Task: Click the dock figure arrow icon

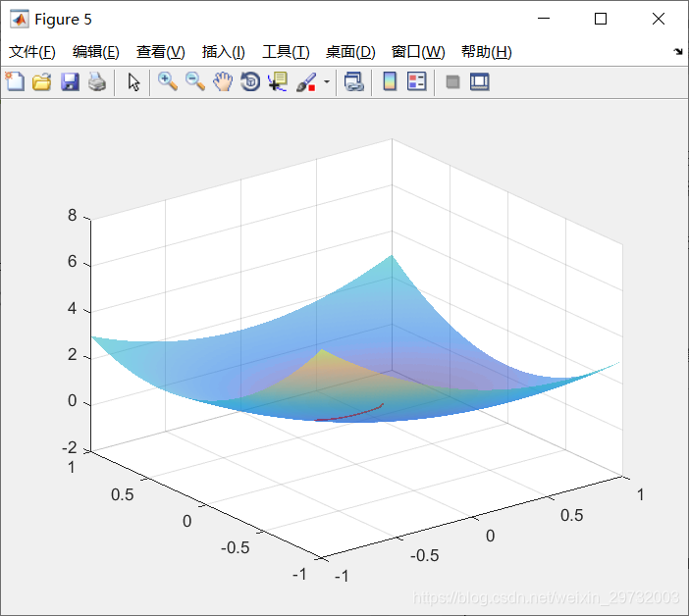Action: [678, 51]
